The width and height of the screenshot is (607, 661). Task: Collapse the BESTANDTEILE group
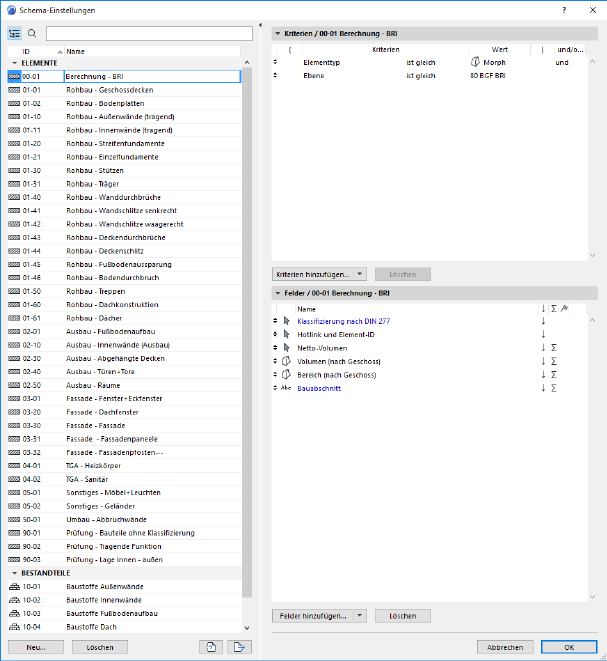point(15,573)
